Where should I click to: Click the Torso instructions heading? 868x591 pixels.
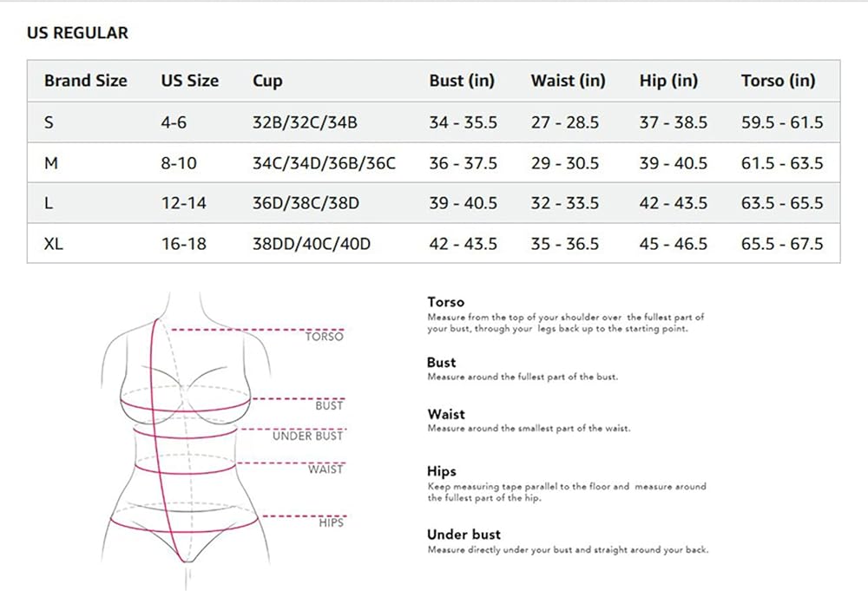point(445,302)
